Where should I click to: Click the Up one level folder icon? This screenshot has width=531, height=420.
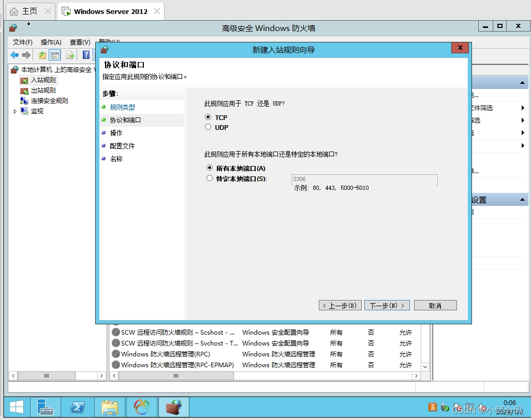(42, 55)
